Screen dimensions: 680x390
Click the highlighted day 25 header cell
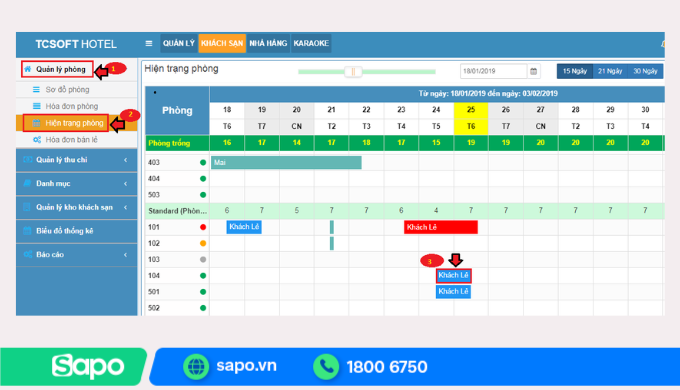pos(471,110)
